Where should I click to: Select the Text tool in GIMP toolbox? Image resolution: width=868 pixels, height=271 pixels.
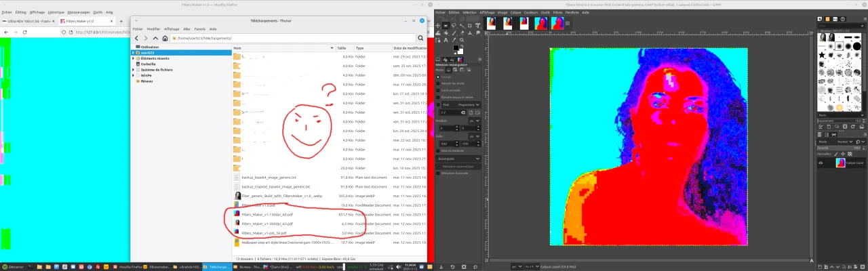tap(446, 40)
